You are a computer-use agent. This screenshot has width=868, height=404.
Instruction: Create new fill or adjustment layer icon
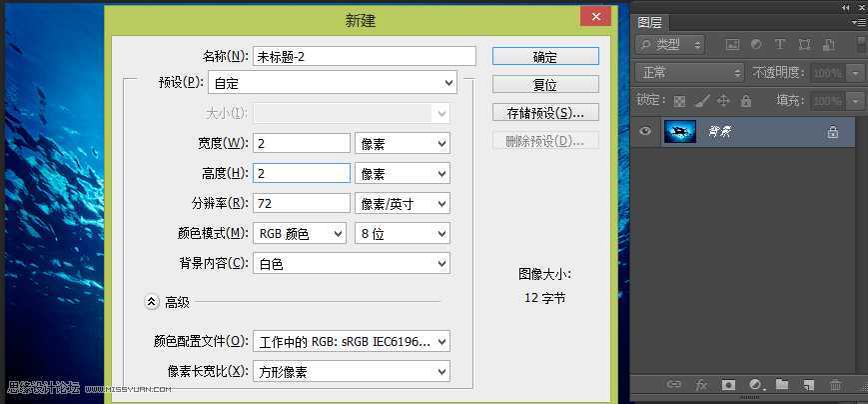pos(755,385)
